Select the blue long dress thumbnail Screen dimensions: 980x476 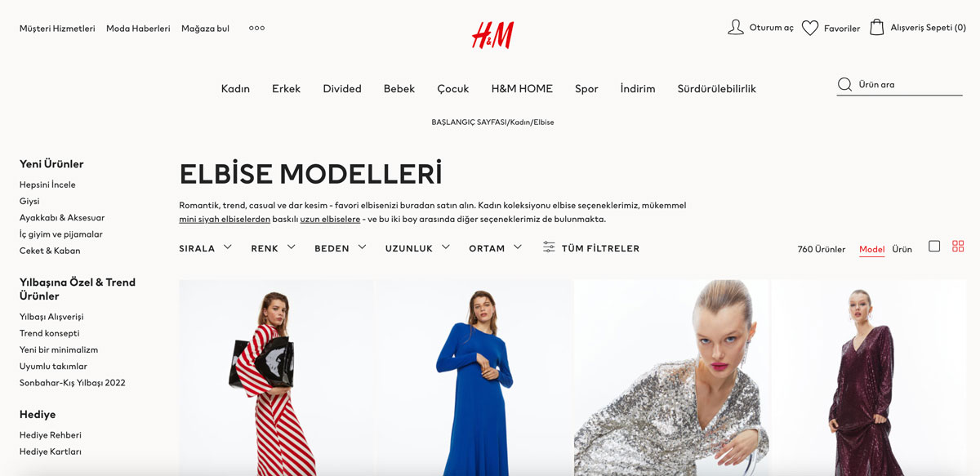(x=474, y=378)
